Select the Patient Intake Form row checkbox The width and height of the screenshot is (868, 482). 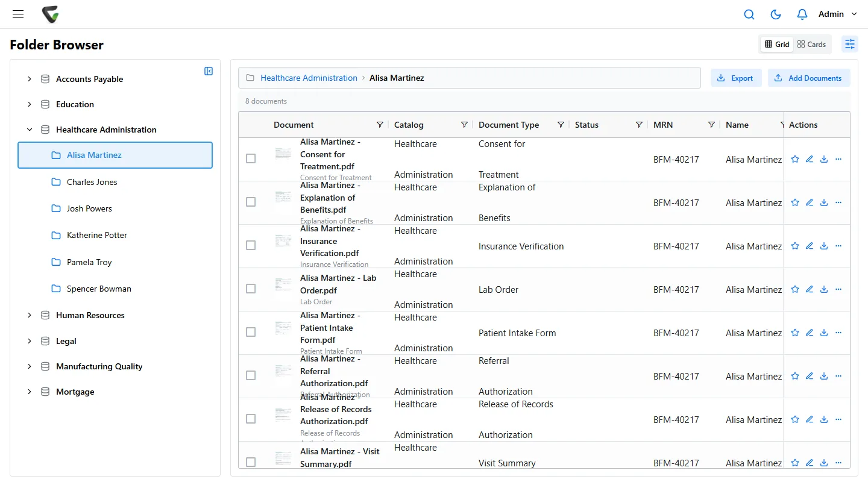click(x=251, y=332)
